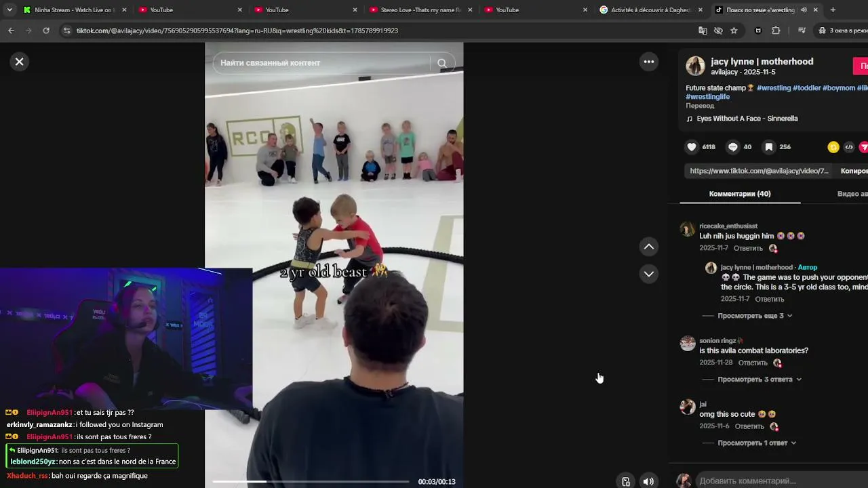This screenshot has width=868, height=488.
Task: Click the Перевод translate link
Action: 700,106
